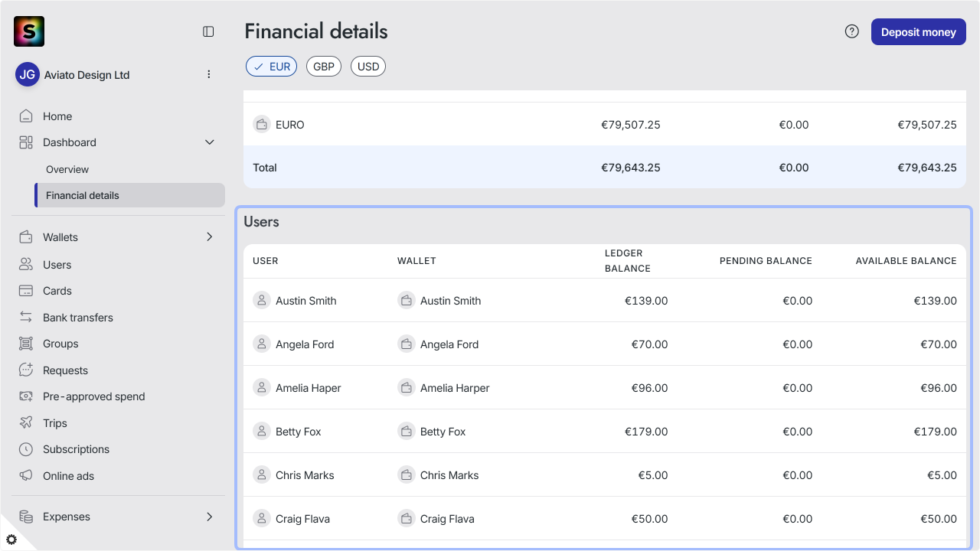Click Craig Flava's wallet icon
980x551 pixels.
pos(407,519)
